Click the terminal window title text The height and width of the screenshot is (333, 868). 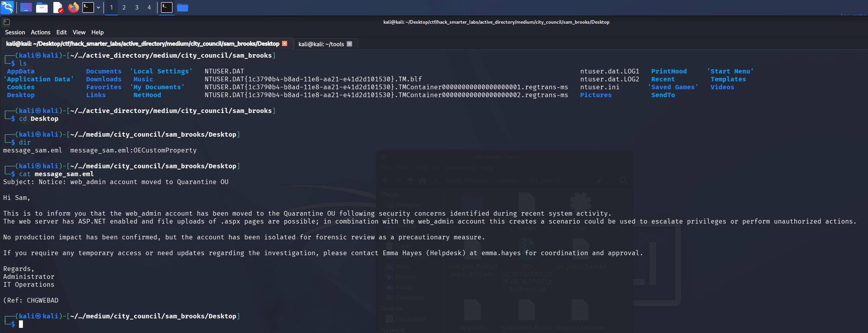[x=496, y=22]
